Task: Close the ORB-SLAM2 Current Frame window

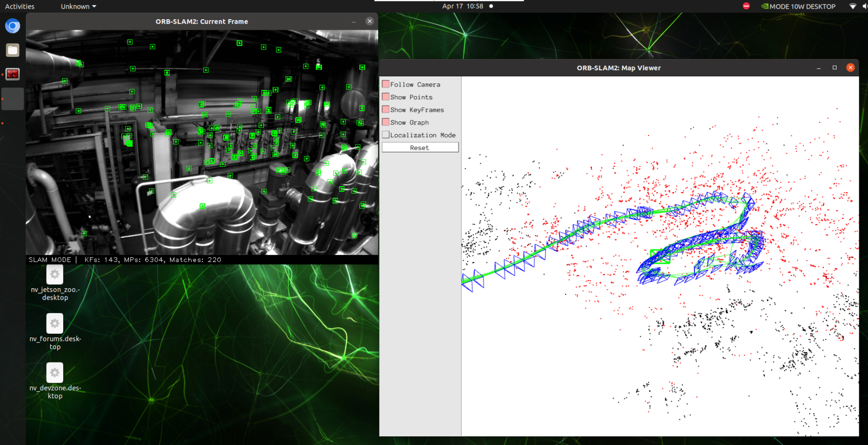Action: [x=370, y=21]
